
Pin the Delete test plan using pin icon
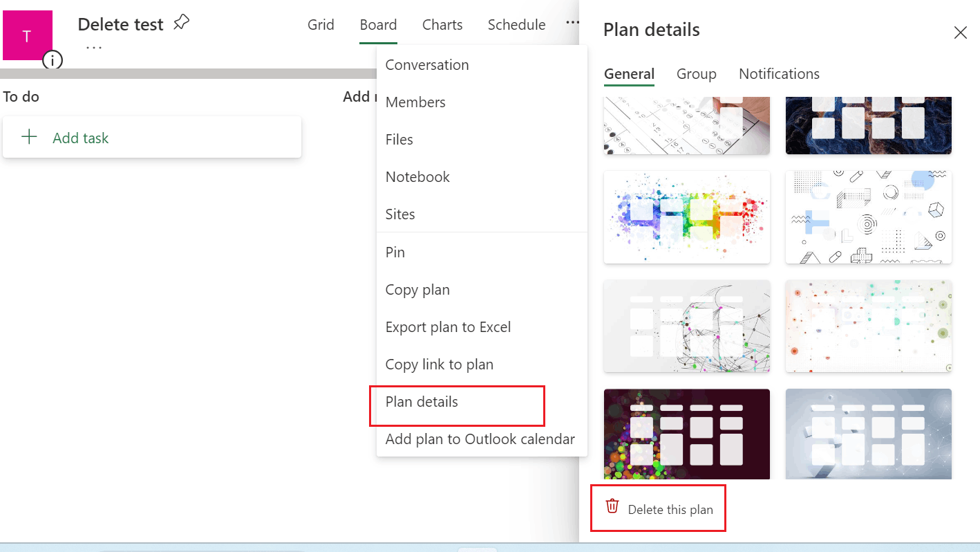(x=180, y=23)
